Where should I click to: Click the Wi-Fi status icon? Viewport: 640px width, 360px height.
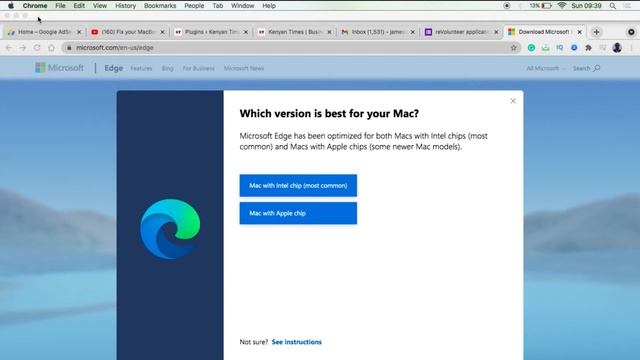[562, 6]
